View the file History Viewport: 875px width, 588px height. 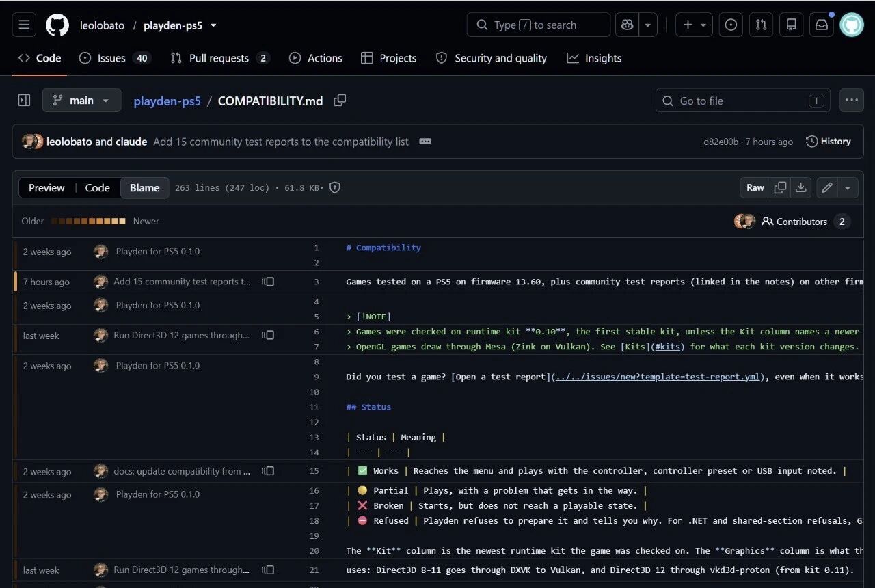click(829, 142)
